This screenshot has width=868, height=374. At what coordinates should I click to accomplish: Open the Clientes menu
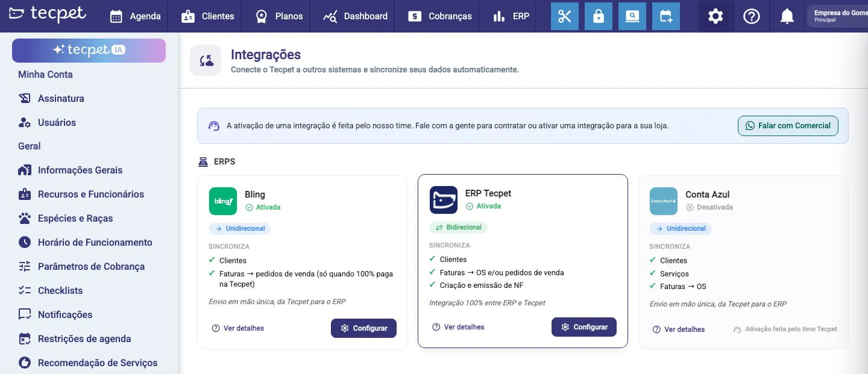tap(208, 16)
